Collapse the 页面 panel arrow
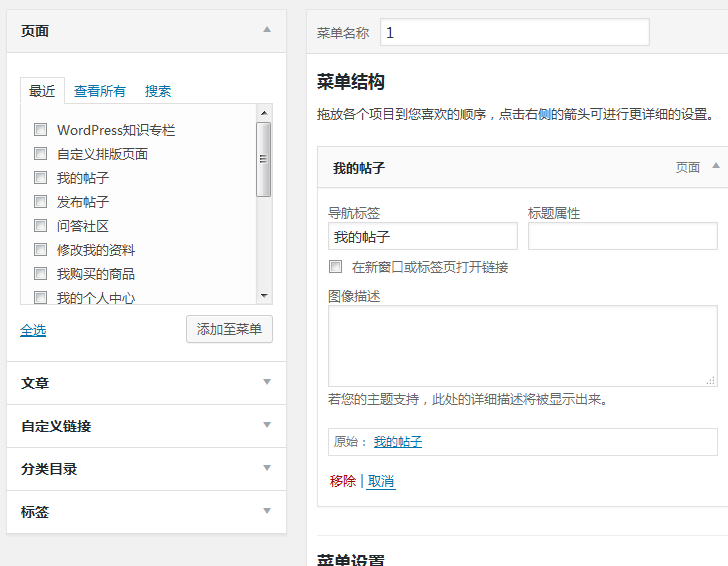Screen dimensions: 728x566 267,30
